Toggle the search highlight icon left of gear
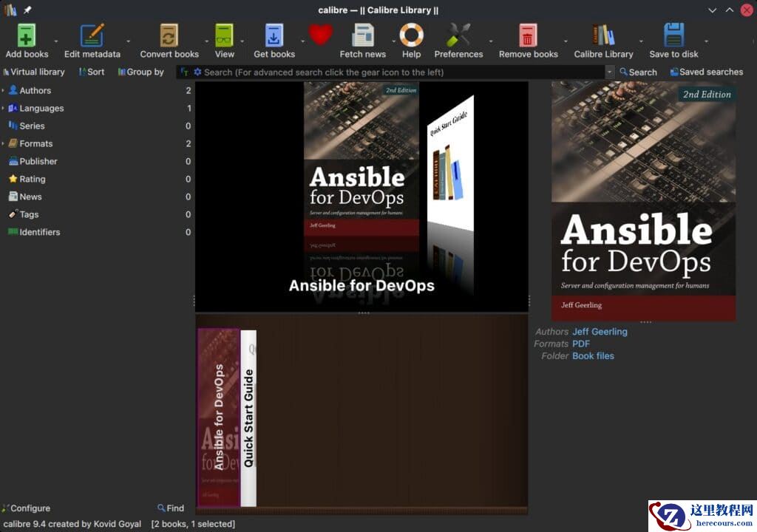Image resolution: width=757 pixels, height=532 pixels. tap(184, 72)
